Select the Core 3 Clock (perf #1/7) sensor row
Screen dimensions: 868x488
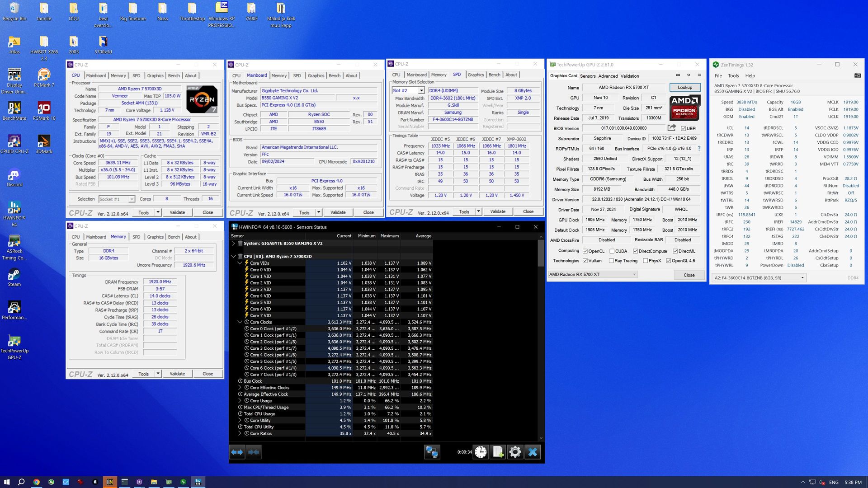(x=331, y=348)
